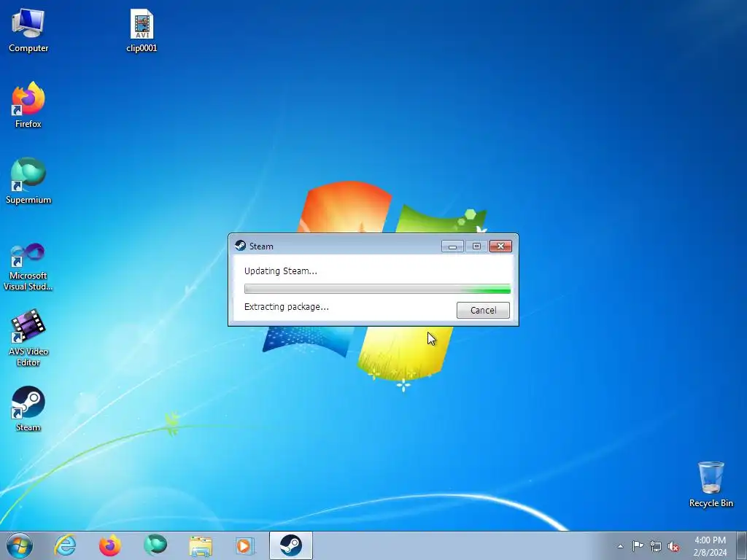This screenshot has height=560, width=747.
Task: Close the Steam update dialog
Action: (x=500, y=246)
